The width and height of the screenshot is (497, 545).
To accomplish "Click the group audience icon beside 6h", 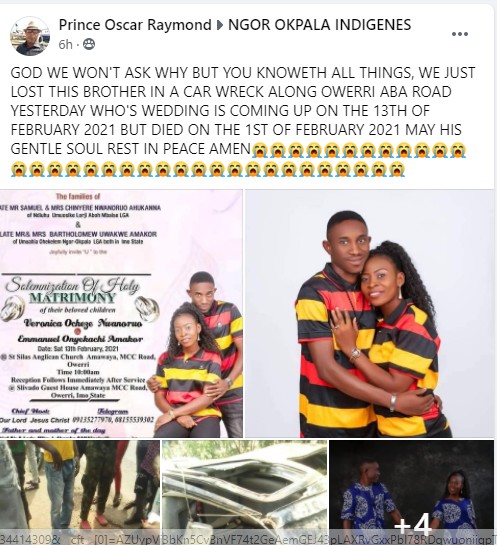I will [x=89, y=44].
